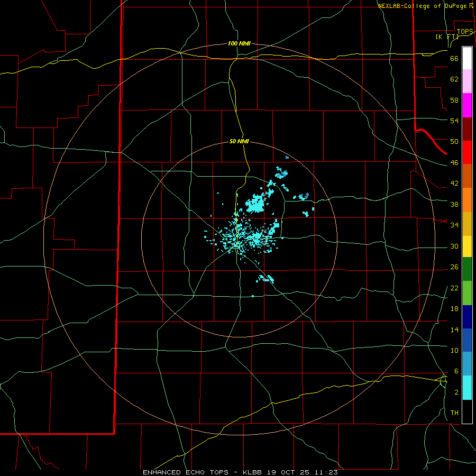Screen dimensions: 476x476
Task: Click the legend value "18"
Action: click(x=454, y=309)
